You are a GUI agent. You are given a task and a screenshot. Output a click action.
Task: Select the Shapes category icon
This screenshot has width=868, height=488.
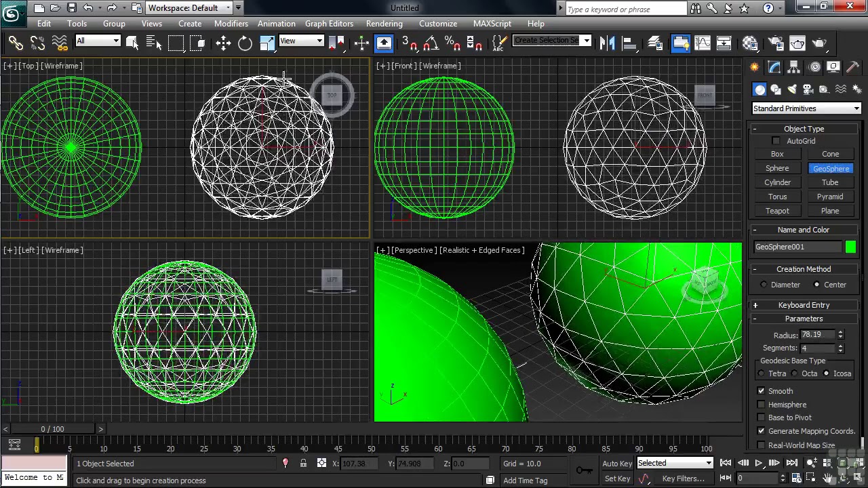point(776,89)
